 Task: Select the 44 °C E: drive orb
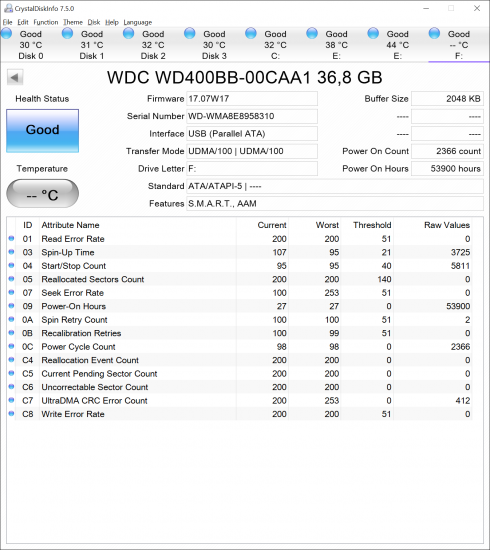coord(373,34)
